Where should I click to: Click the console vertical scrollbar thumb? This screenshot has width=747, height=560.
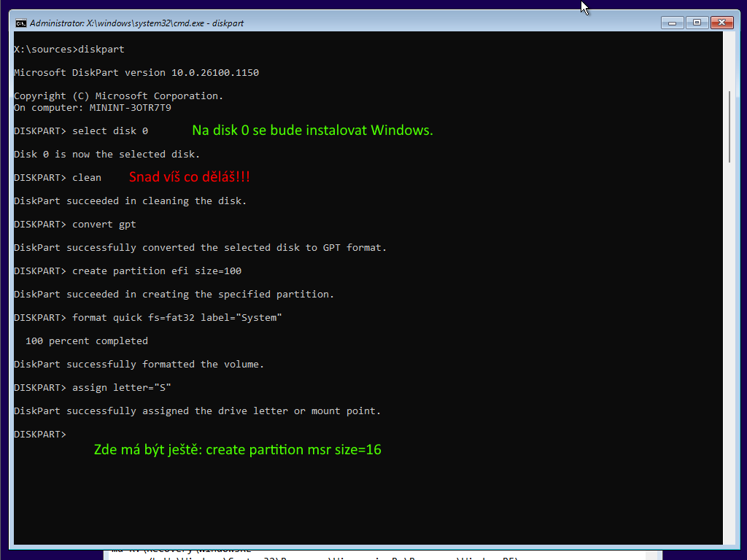click(x=729, y=127)
